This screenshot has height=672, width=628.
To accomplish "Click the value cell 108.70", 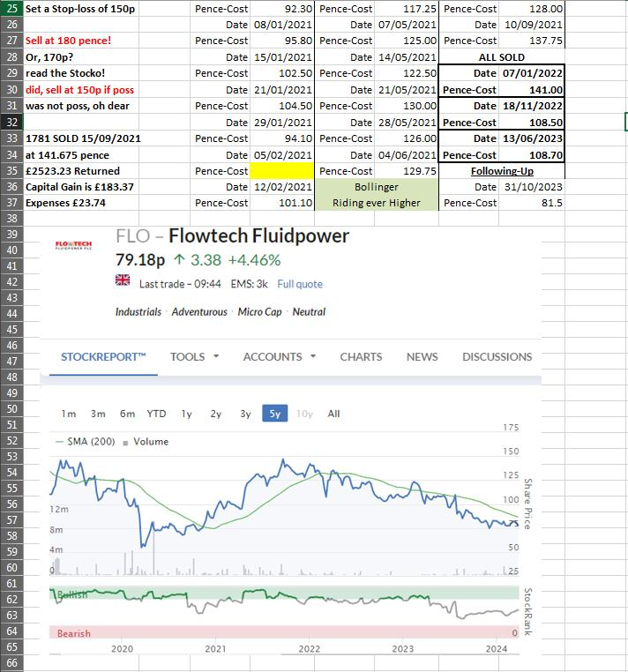I will (532, 155).
